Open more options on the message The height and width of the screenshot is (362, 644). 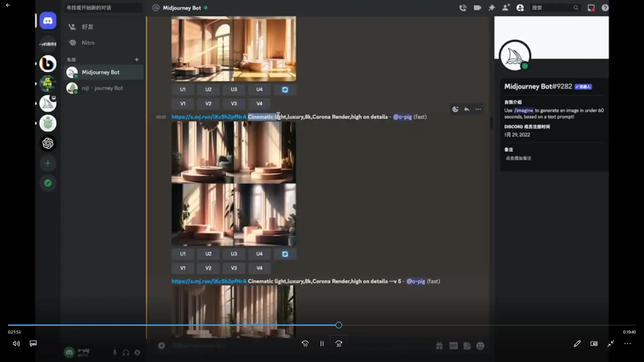478,109
